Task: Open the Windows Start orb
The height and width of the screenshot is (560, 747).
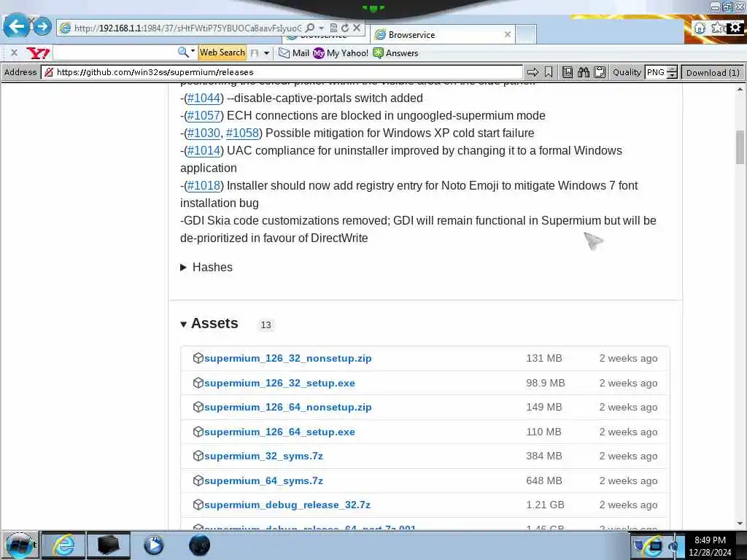Action: pyautogui.click(x=20, y=545)
